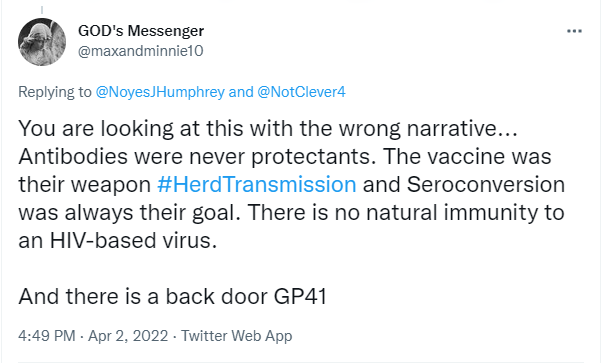Click the 'You are looking at this' sentence
This screenshot has height=363, width=602.
click(268, 128)
